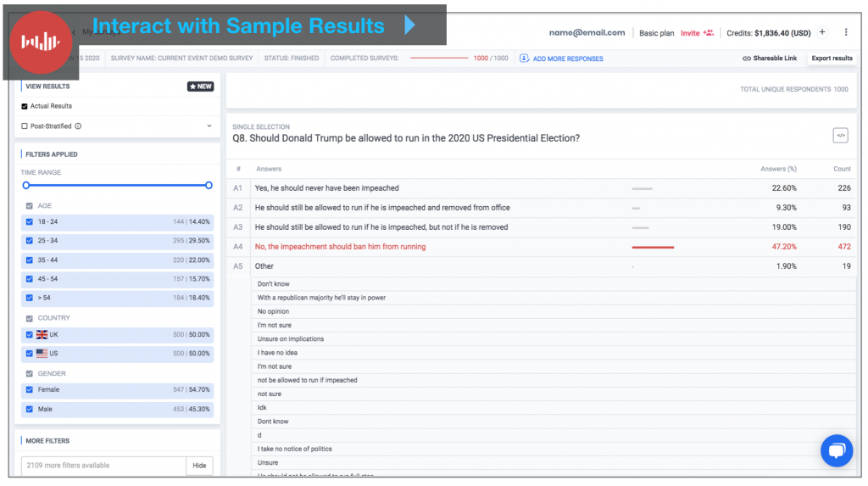Click the info icon beside Post-Stratified
Screen dimensions: 868x486
pyautogui.click(x=78, y=126)
